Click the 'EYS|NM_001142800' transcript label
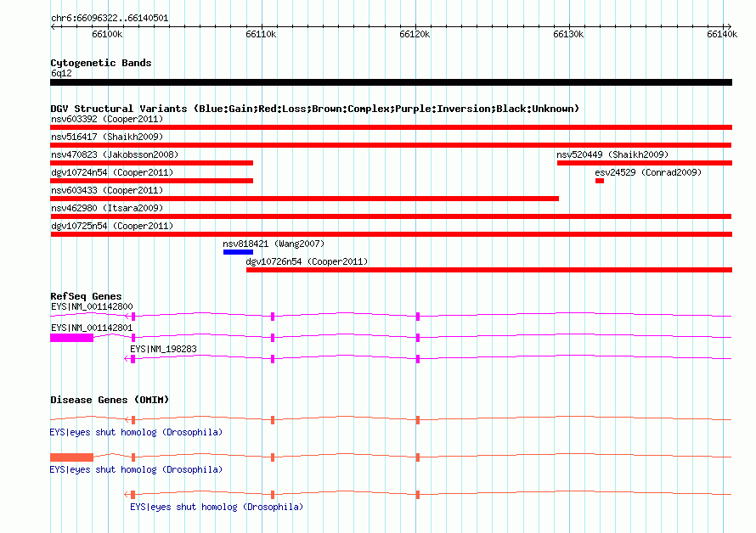 (x=92, y=306)
